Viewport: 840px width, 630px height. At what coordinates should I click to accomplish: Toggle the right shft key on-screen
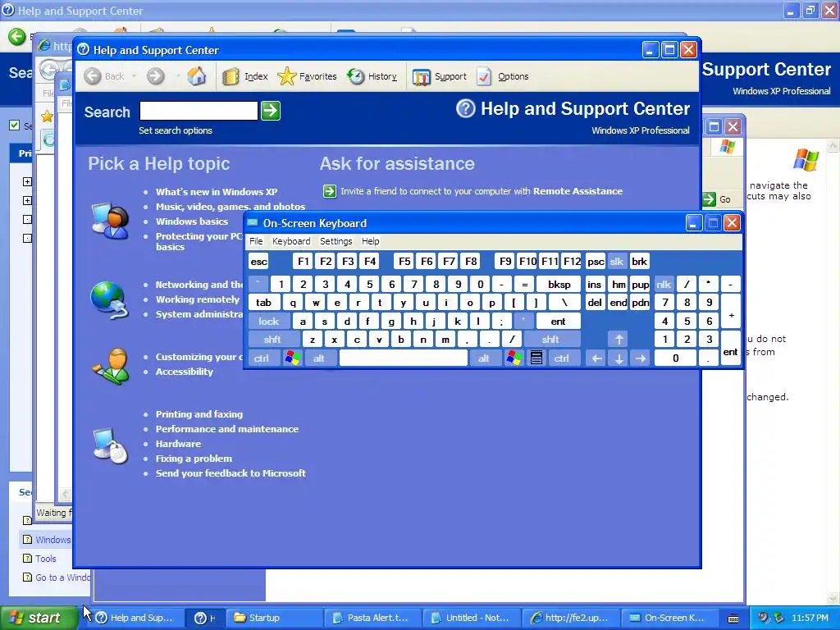(550, 340)
